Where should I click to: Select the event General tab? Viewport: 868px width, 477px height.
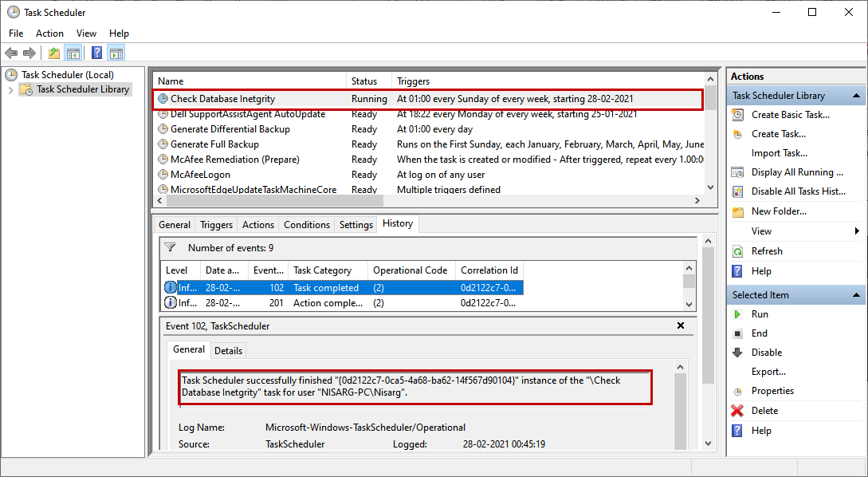click(189, 349)
